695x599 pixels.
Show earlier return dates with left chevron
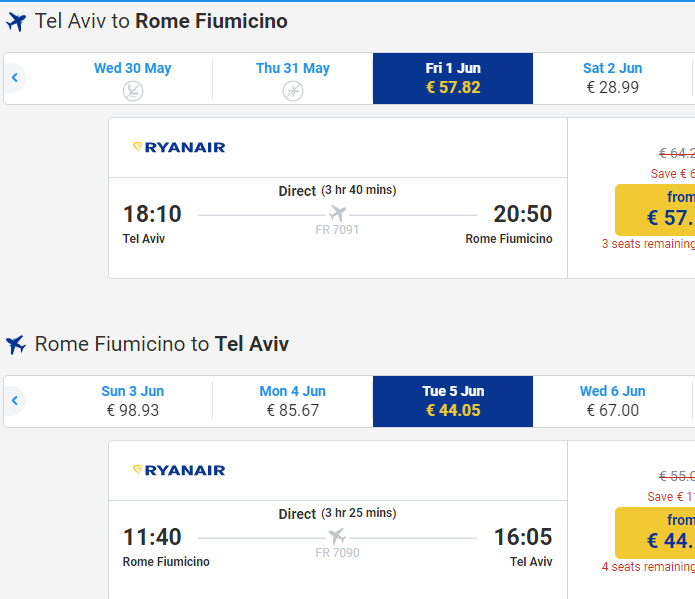pos(15,401)
